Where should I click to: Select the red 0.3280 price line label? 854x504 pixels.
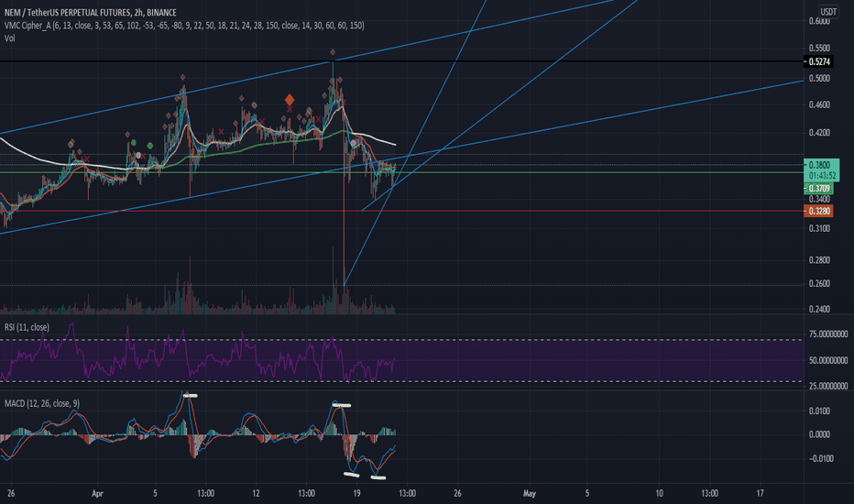point(818,211)
